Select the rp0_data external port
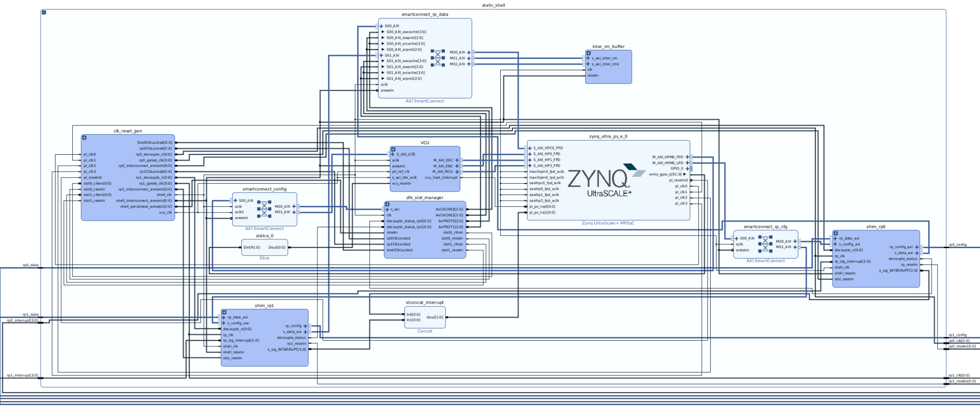This screenshot has width=980, height=409. pyautogui.click(x=31, y=265)
